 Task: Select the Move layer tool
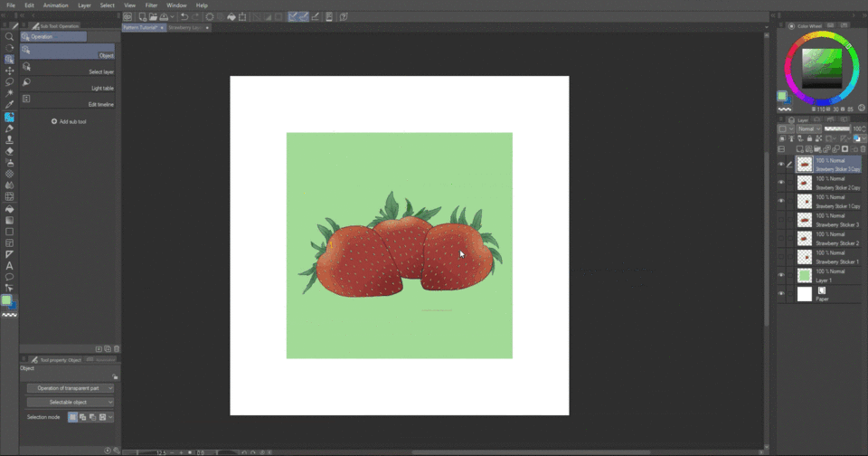click(x=9, y=71)
